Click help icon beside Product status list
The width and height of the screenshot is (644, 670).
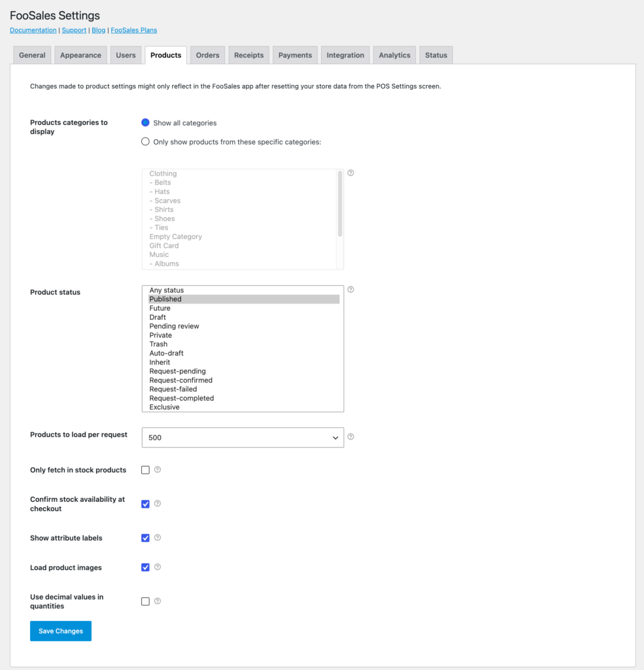click(x=350, y=290)
